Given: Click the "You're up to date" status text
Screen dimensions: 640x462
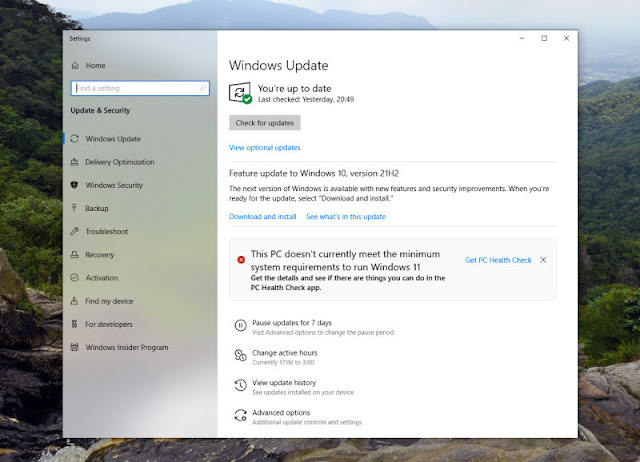Looking at the screenshot, I should [294, 89].
